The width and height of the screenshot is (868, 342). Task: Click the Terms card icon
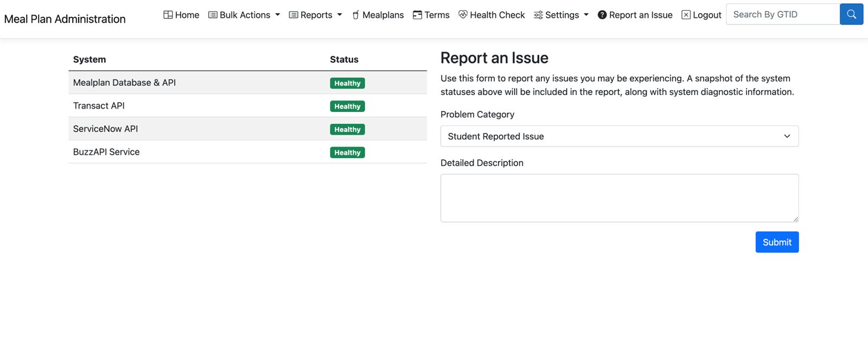pos(417,15)
